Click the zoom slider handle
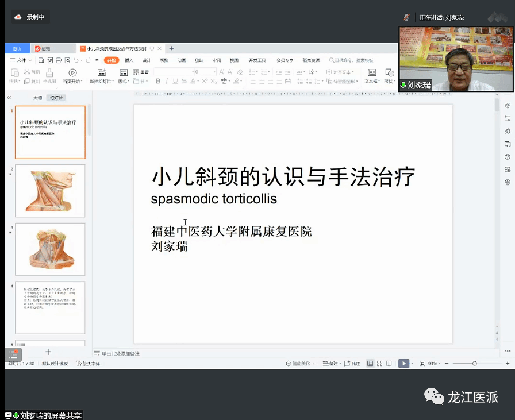Screen dimensions: 515x420 [x=474, y=364]
